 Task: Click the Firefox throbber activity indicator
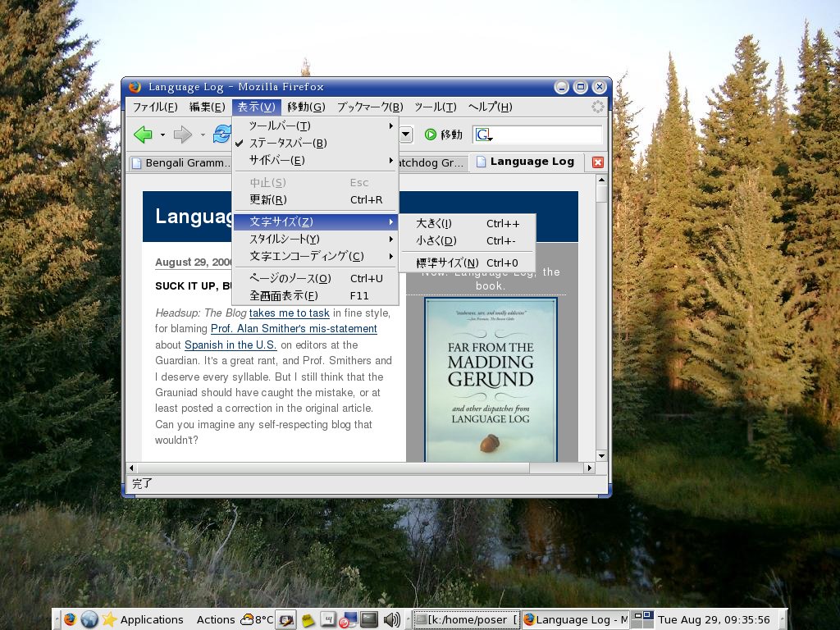point(598,107)
